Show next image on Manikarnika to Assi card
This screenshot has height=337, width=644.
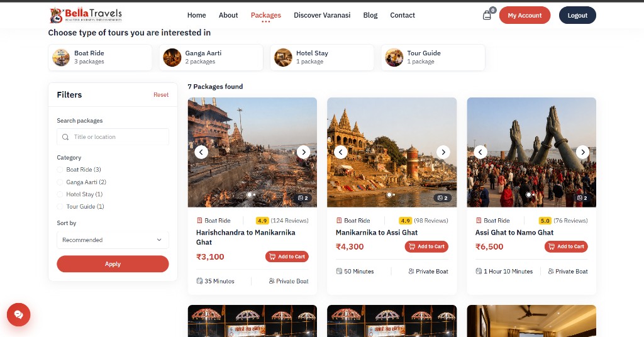pos(443,152)
